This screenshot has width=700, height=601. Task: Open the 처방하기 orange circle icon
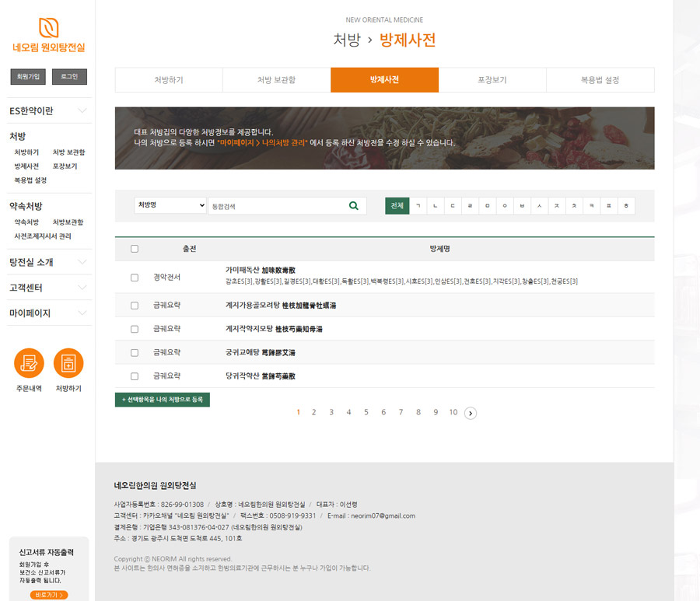click(x=68, y=363)
